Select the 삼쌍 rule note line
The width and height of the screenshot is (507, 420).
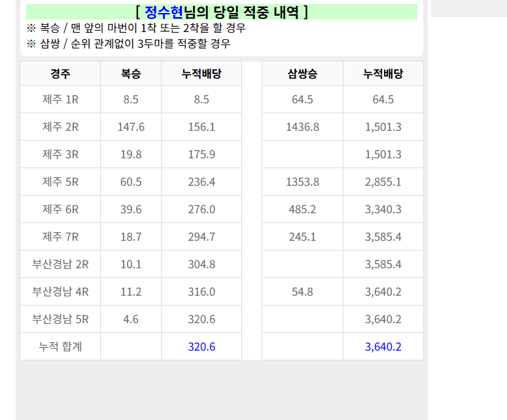[128, 43]
